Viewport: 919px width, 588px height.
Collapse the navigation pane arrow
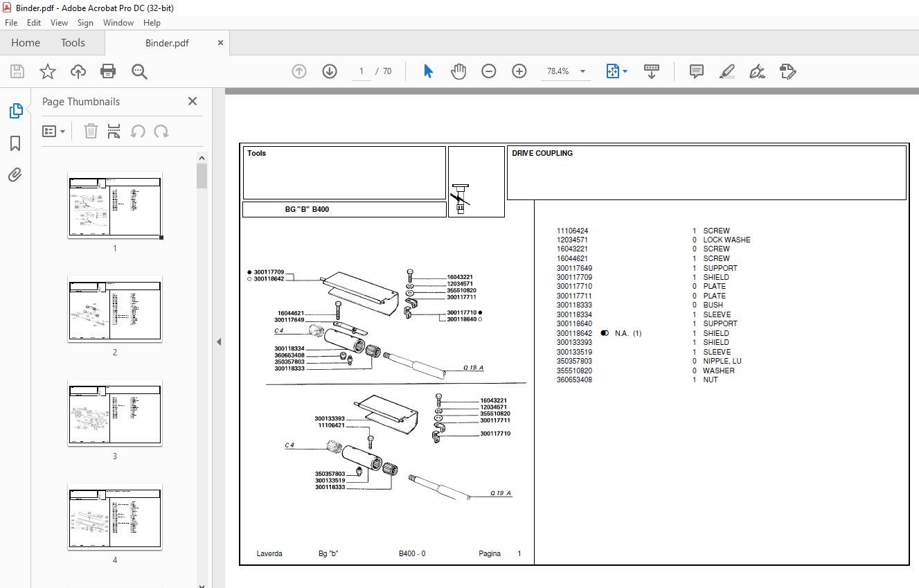[219, 341]
